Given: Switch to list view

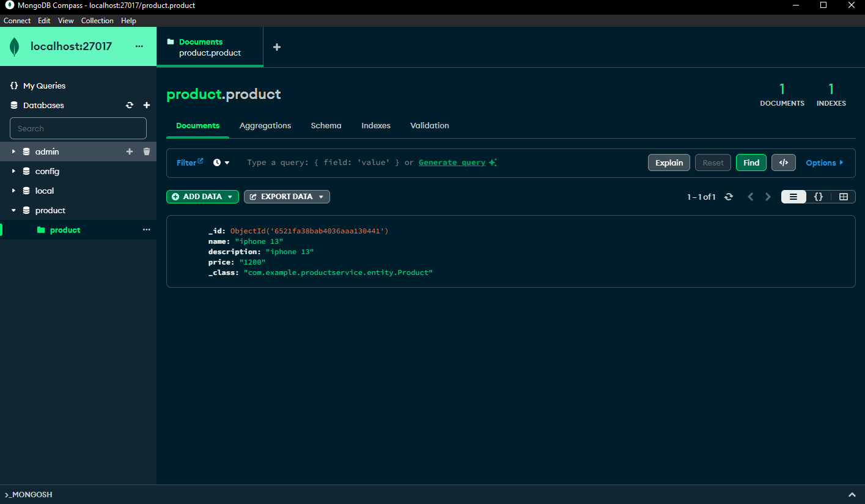Looking at the screenshot, I should pos(793,197).
